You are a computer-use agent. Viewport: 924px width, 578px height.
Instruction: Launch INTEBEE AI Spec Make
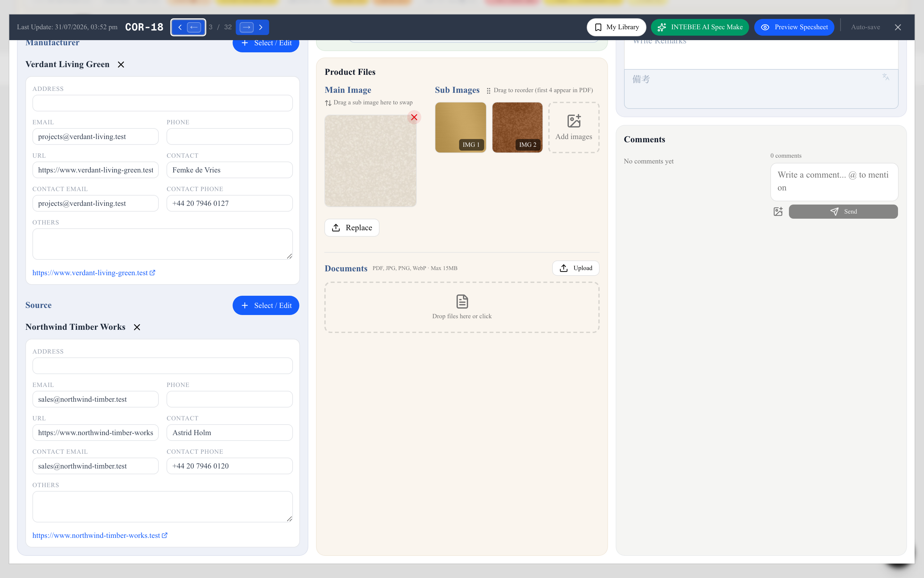click(700, 27)
